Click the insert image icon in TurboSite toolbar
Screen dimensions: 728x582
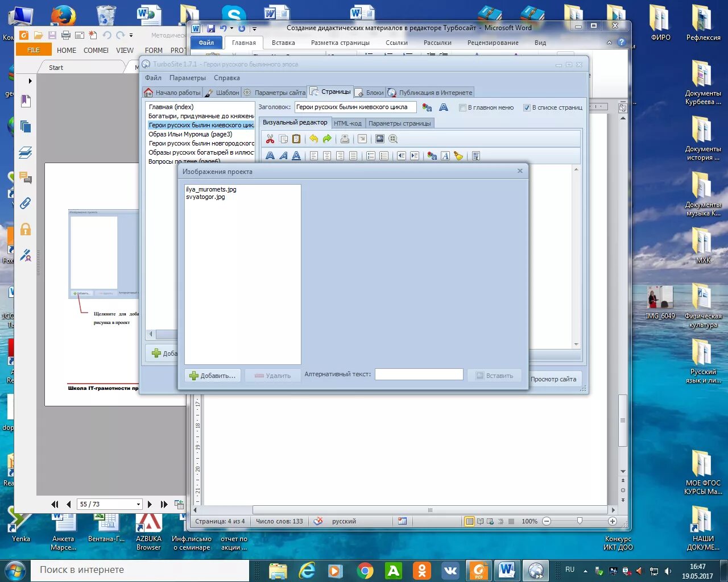[380, 139]
